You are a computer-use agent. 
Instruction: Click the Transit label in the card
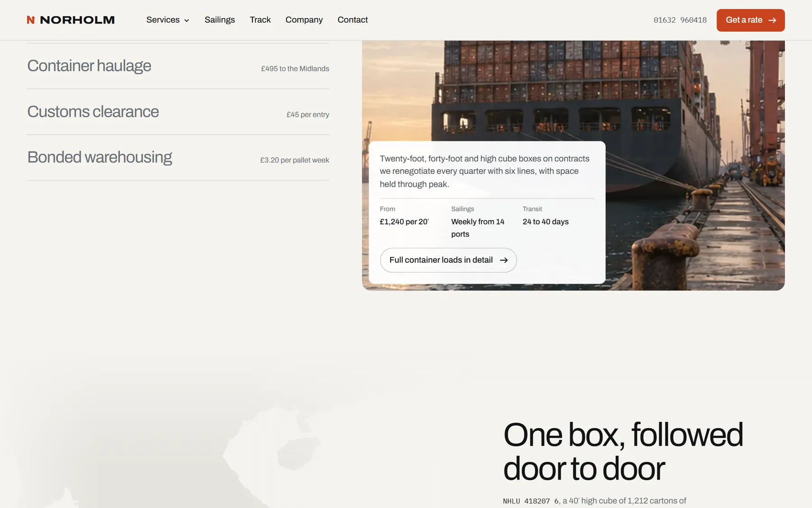(x=532, y=209)
